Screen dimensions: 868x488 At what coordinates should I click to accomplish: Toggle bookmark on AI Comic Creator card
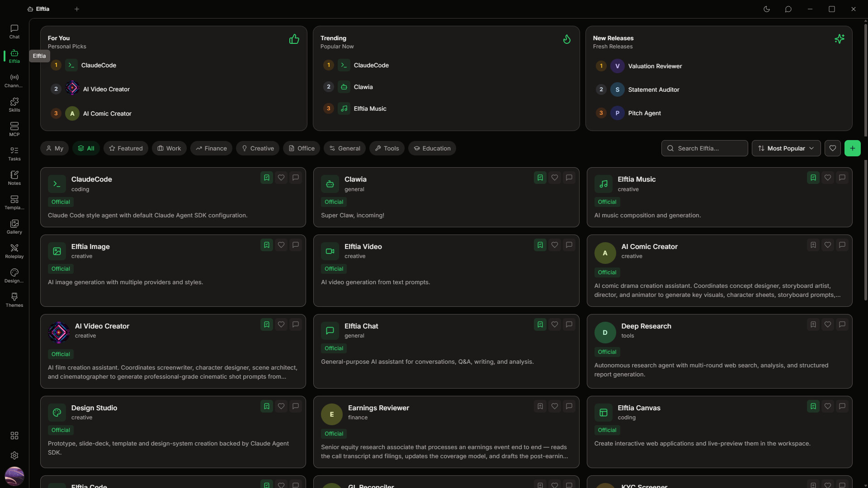[813, 245]
